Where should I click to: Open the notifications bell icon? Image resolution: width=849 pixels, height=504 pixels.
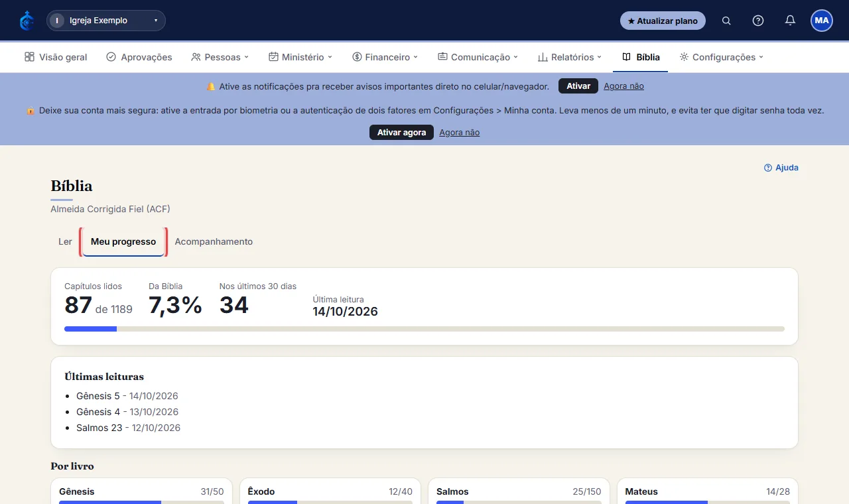point(790,21)
